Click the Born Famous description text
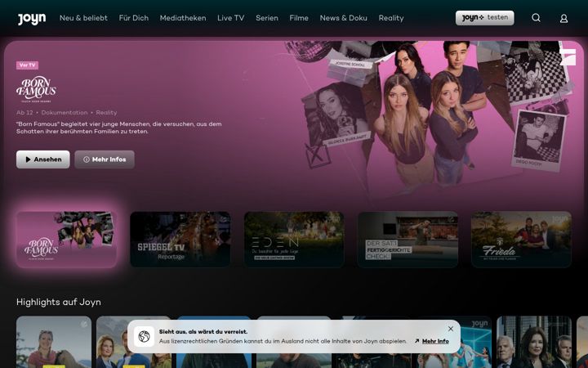This screenshot has width=588, height=368. click(x=119, y=128)
